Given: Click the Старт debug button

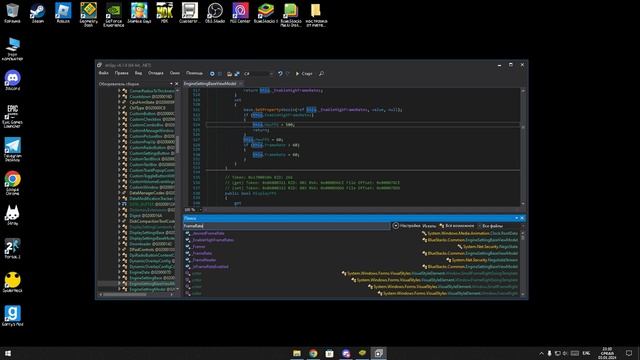Looking at the screenshot, I should pyautogui.click(x=304, y=73).
